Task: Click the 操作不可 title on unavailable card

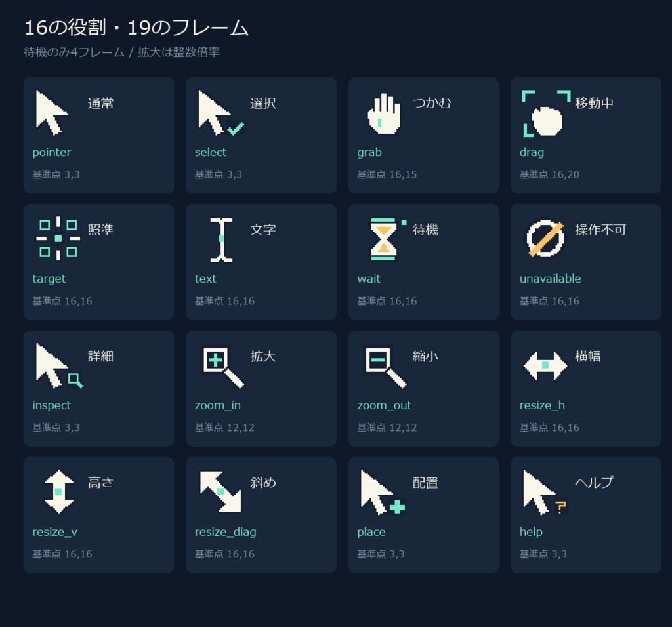Action: 601,230
